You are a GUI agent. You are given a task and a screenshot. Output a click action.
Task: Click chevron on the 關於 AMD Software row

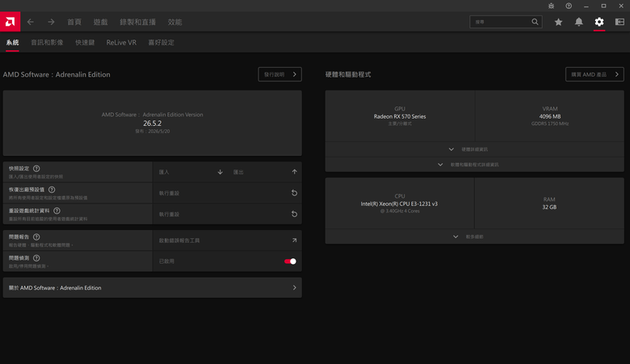(295, 288)
